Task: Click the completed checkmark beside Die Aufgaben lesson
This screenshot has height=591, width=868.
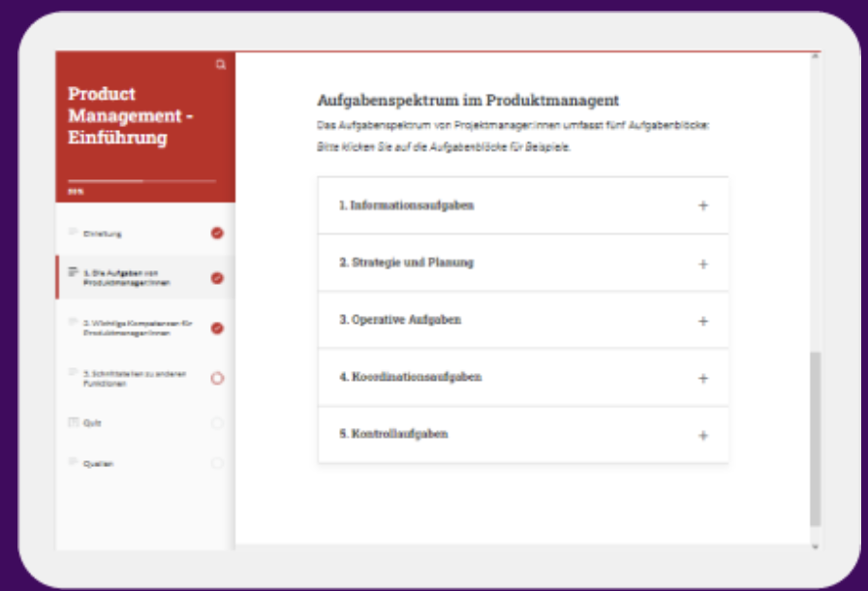Action: [x=217, y=278]
